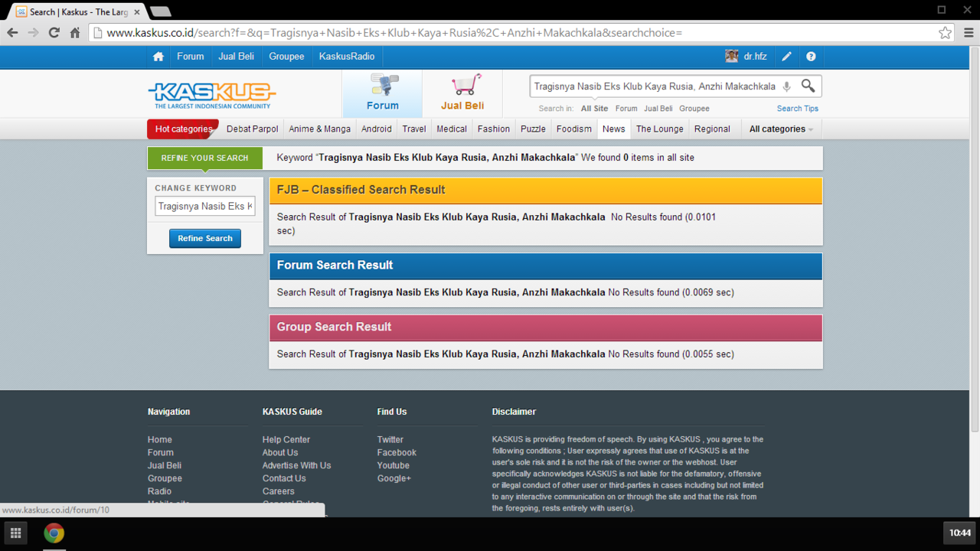Select Hot categories
The height and width of the screenshot is (551, 980).
[x=183, y=129]
